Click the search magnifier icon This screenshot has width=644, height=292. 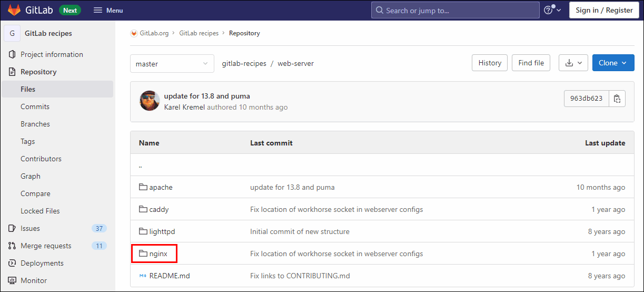tap(380, 11)
